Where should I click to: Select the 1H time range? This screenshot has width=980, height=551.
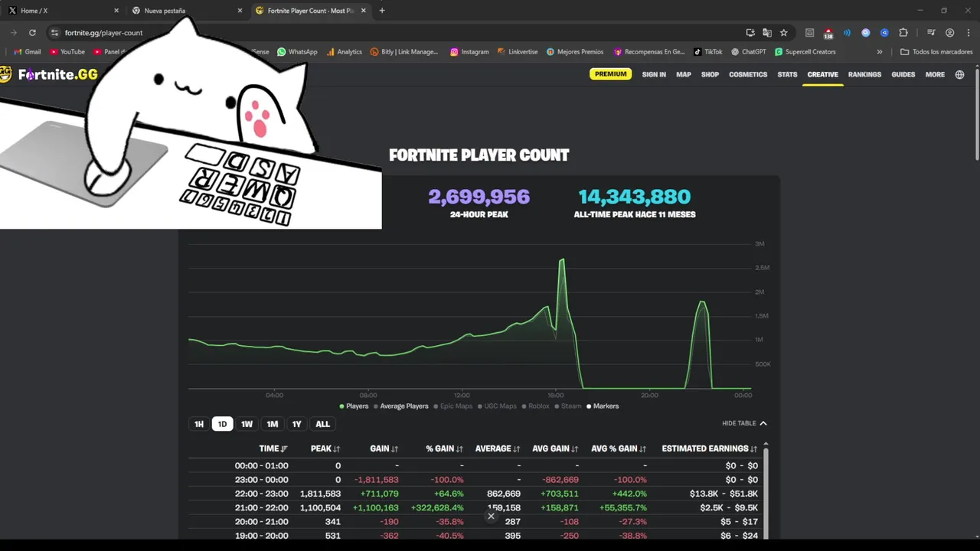tap(199, 424)
